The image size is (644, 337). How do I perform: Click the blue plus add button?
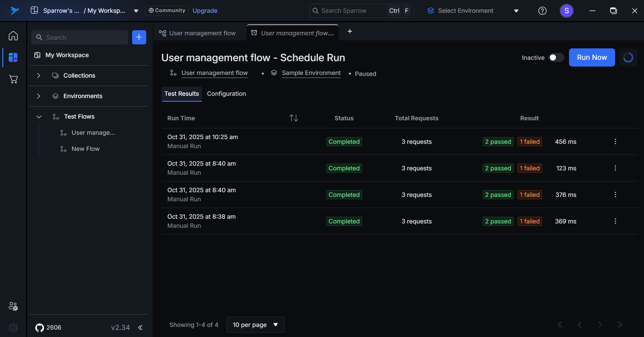click(139, 37)
